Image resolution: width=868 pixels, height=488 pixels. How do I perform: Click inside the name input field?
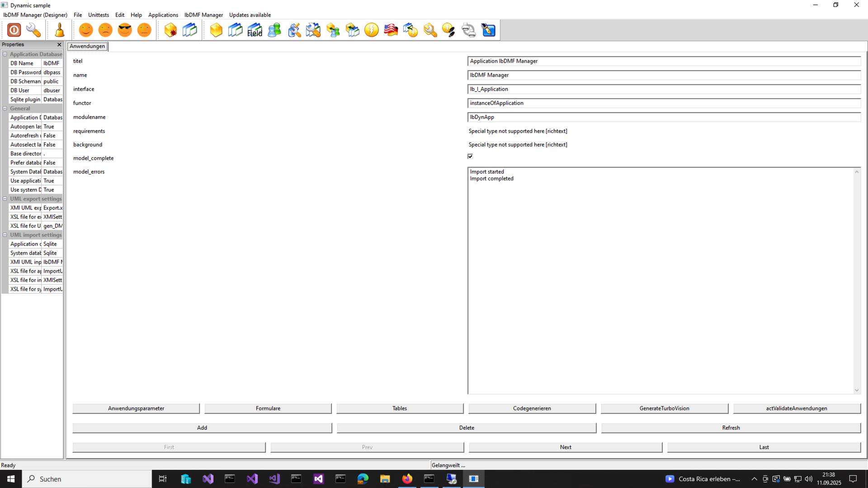coord(633,75)
